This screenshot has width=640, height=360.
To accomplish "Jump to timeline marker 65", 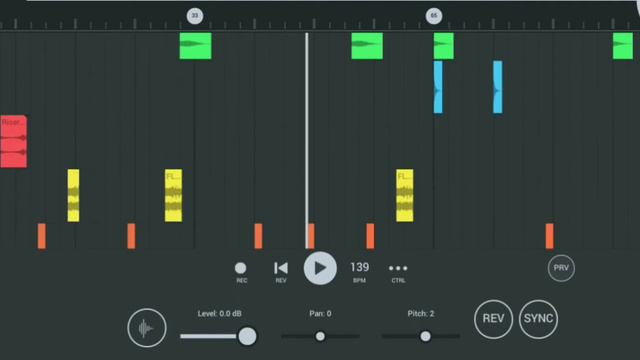I will coord(434,16).
